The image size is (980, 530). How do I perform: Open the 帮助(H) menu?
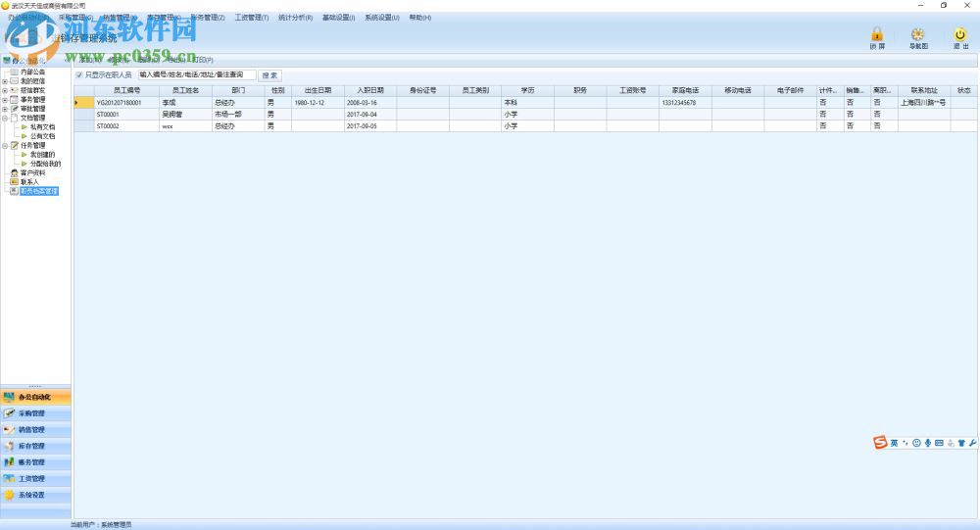pos(420,18)
